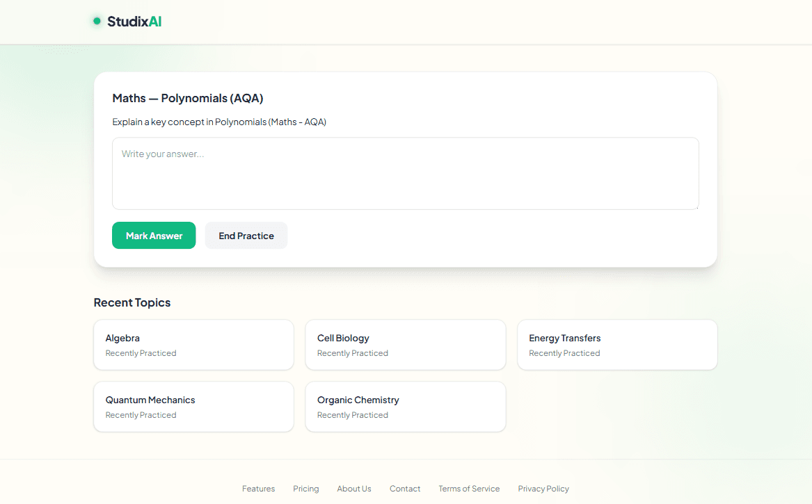
Task: Click the green dot logo icon
Action: point(97,22)
